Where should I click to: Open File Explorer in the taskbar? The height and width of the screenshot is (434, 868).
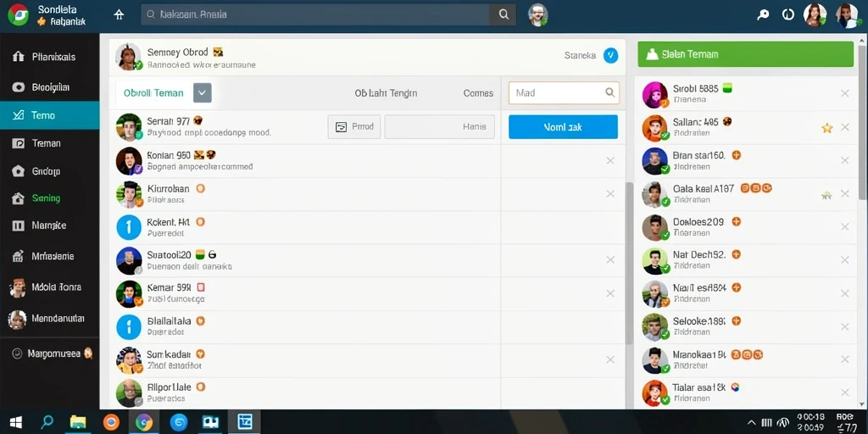click(78, 422)
